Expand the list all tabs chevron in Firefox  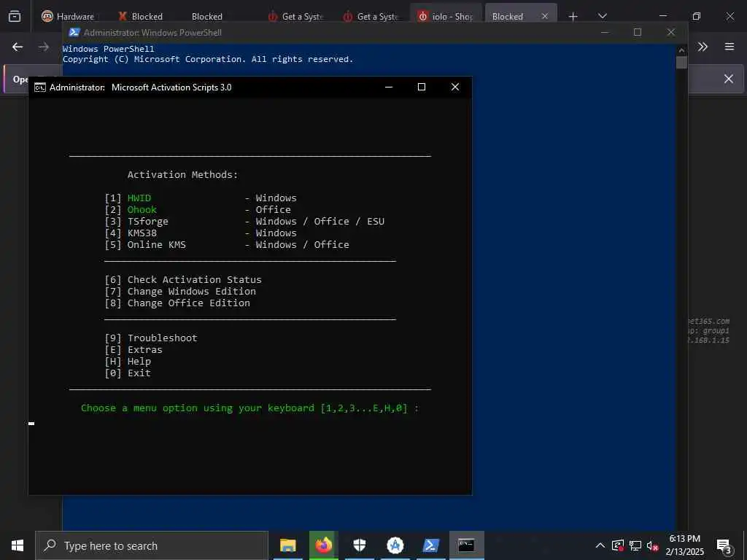pos(602,16)
